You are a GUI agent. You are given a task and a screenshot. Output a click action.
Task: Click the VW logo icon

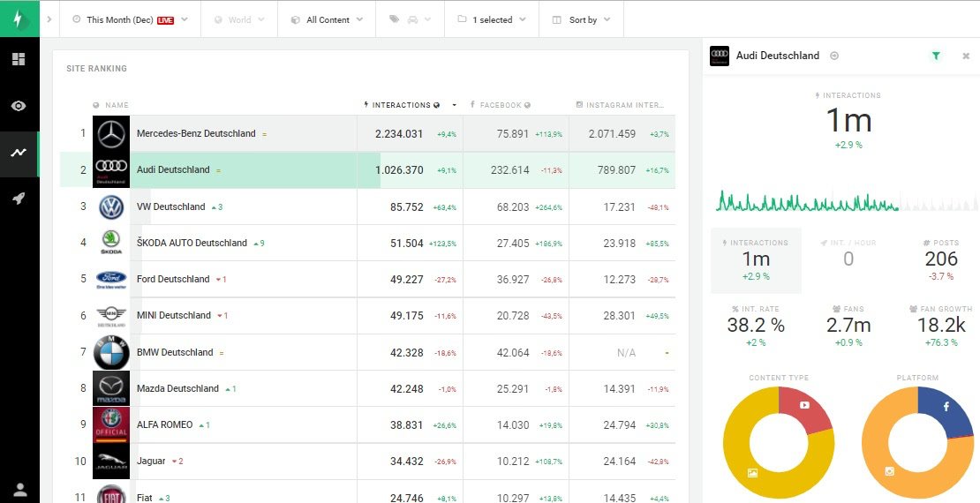point(111,206)
